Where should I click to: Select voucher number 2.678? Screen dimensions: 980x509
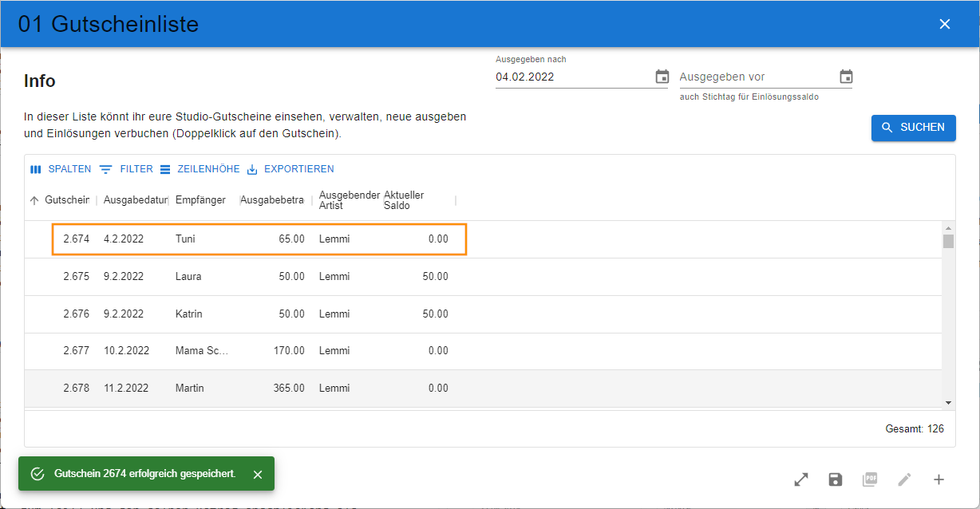[x=77, y=388]
